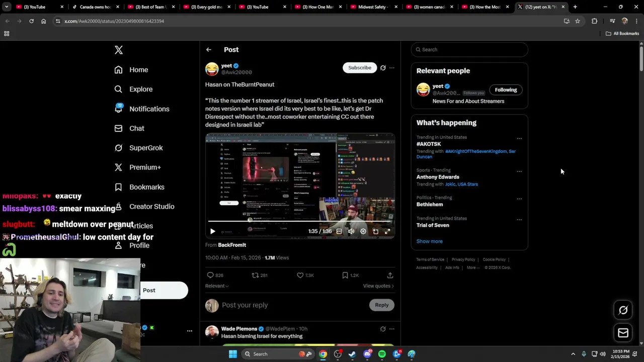Image resolution: width=644 pixels, height=362 pixels.
Task: Open #AKOTSK trending topic
Action: pos(429,144)
